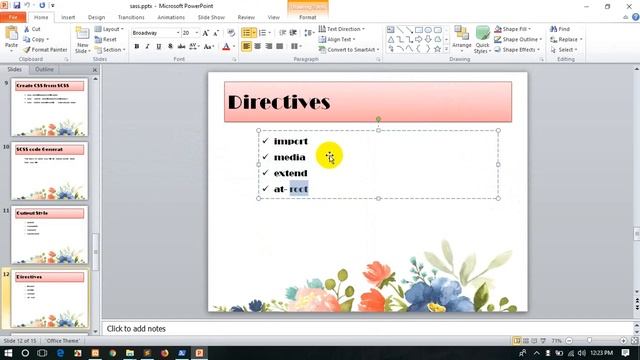This screenshot has width=640, height=360.
Task: Open PowerPoint Help
Action: tap(636, 17)
